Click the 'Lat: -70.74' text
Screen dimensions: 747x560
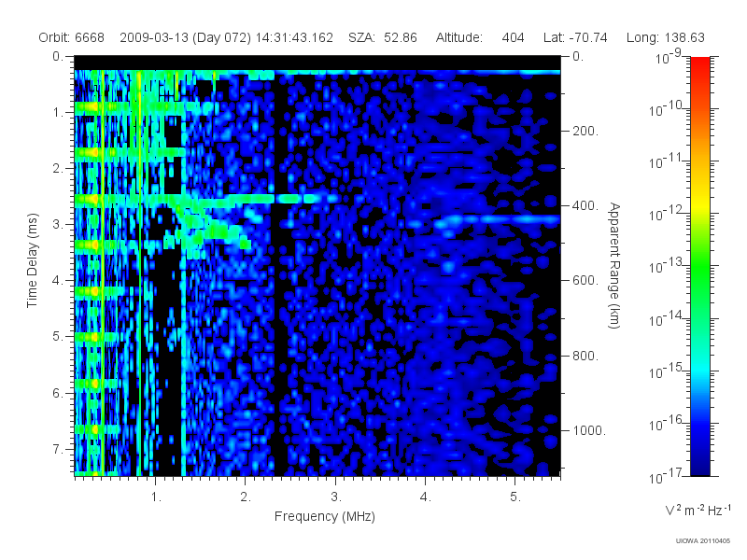(x=575, y=37)
